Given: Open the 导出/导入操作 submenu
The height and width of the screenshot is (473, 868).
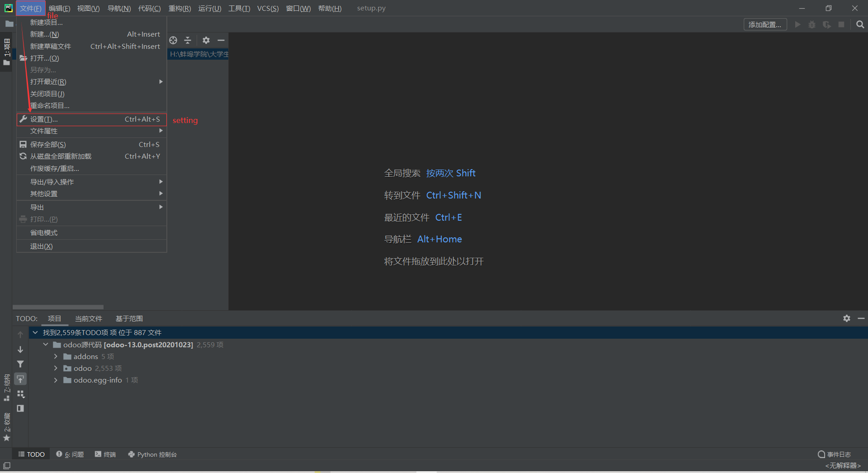Looking at the screenshot, I should tap(92, 182).
